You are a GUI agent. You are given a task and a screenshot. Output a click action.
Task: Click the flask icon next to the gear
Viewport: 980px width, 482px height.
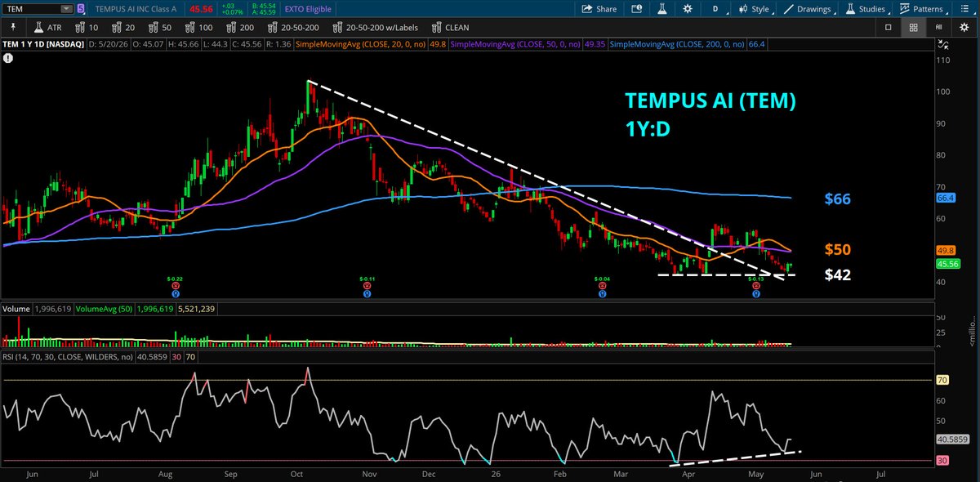tap(663, 9)
